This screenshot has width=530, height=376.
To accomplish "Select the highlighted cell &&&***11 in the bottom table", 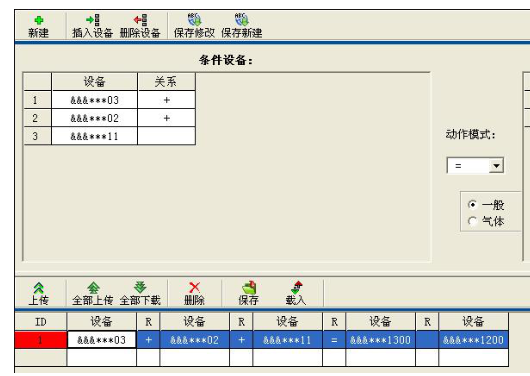I will (x=287, y=340).
